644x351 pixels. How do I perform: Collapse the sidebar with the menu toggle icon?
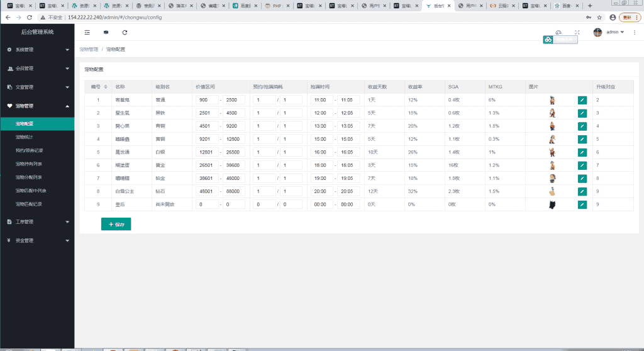pyautogui.click(x=87, y=32)
